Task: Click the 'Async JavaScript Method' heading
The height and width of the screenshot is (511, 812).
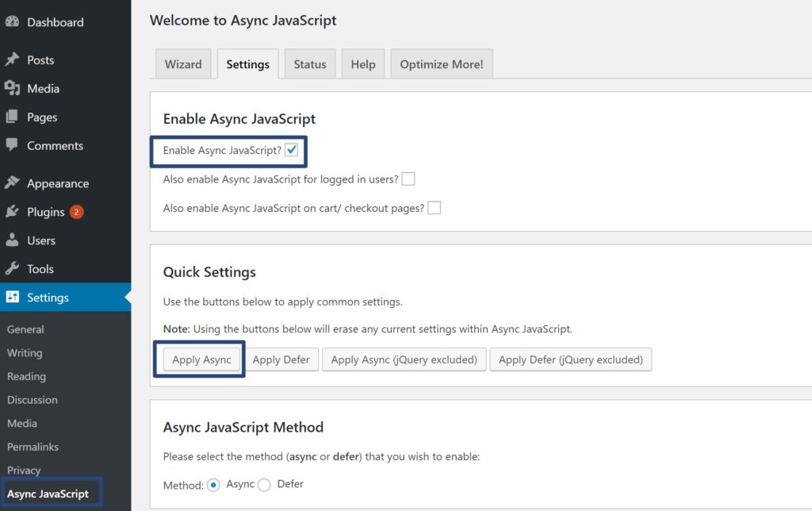Action: click(243, 427)
